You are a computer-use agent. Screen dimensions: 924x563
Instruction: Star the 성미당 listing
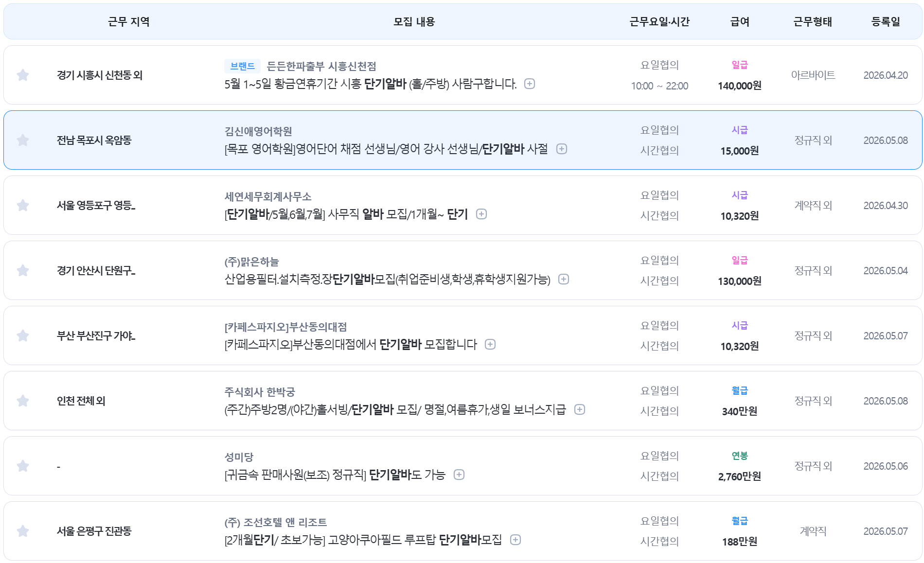(x=23, y=466)
